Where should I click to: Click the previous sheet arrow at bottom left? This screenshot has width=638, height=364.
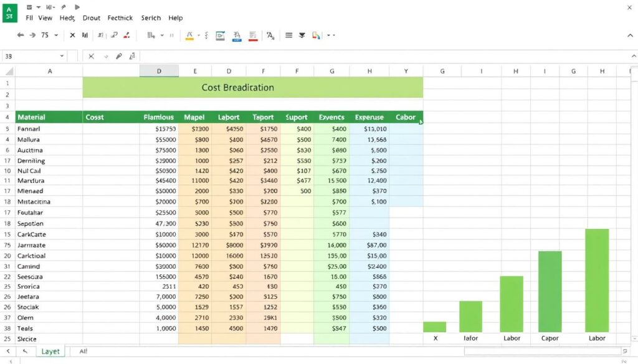coord(8,351)
